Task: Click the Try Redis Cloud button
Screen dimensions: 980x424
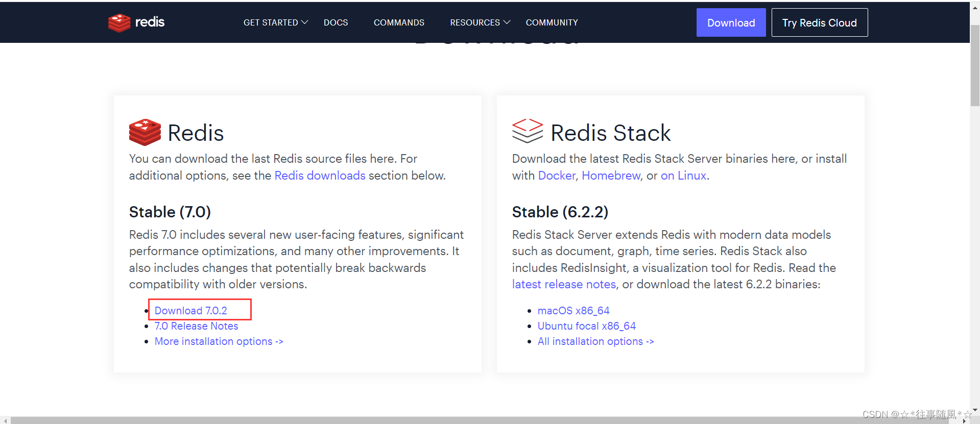Action: [820, 22]
